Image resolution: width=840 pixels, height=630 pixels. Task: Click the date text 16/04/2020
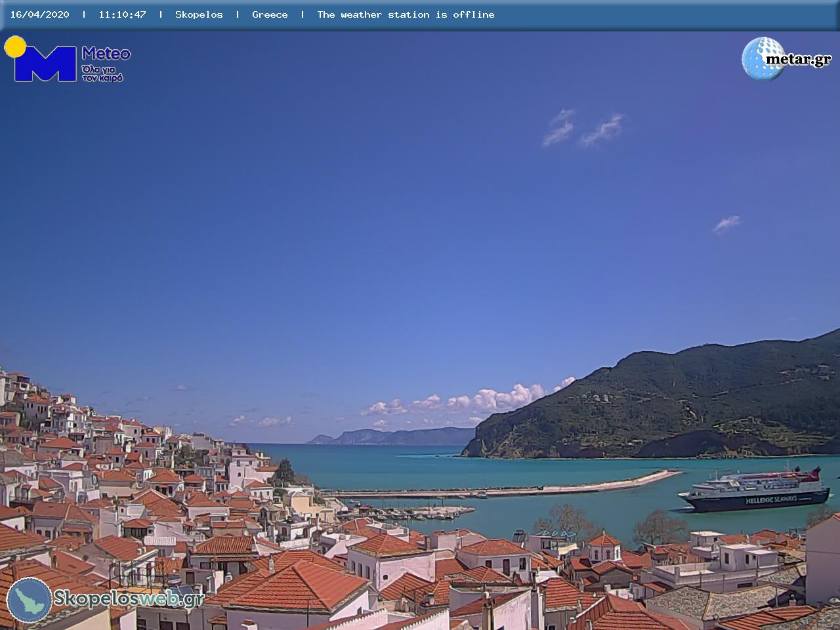[x=39, y=14]
